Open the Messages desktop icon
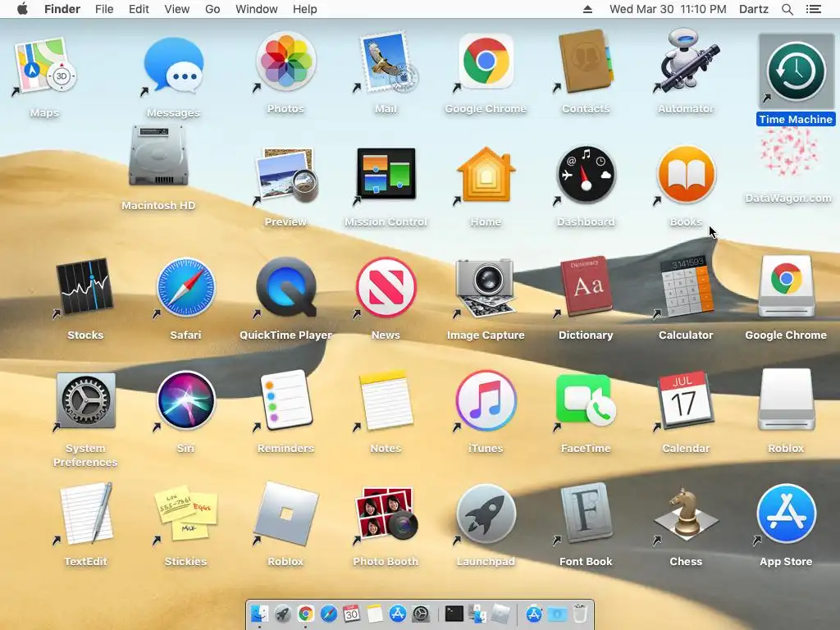The image size is (840, 630). [x=173, y=67]
